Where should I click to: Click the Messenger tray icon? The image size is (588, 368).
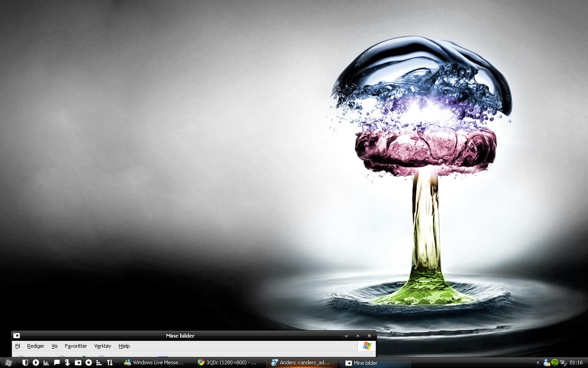coord(547,362)
